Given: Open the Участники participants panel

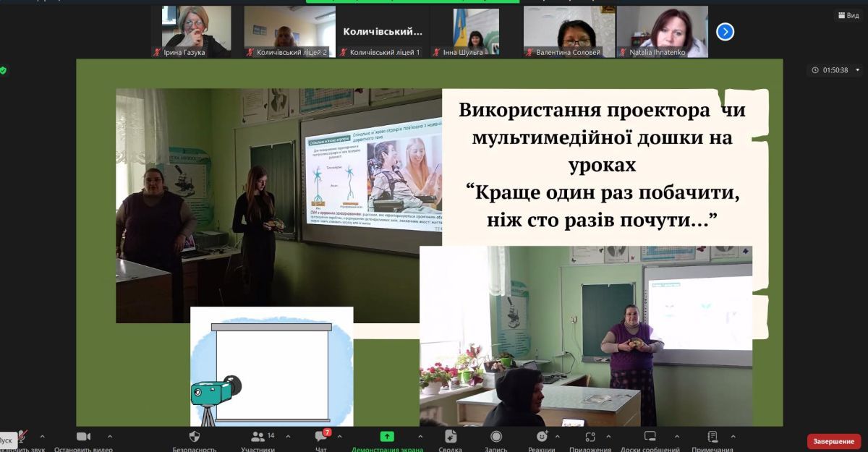Looking at the screenshot, I should point(258,437).
